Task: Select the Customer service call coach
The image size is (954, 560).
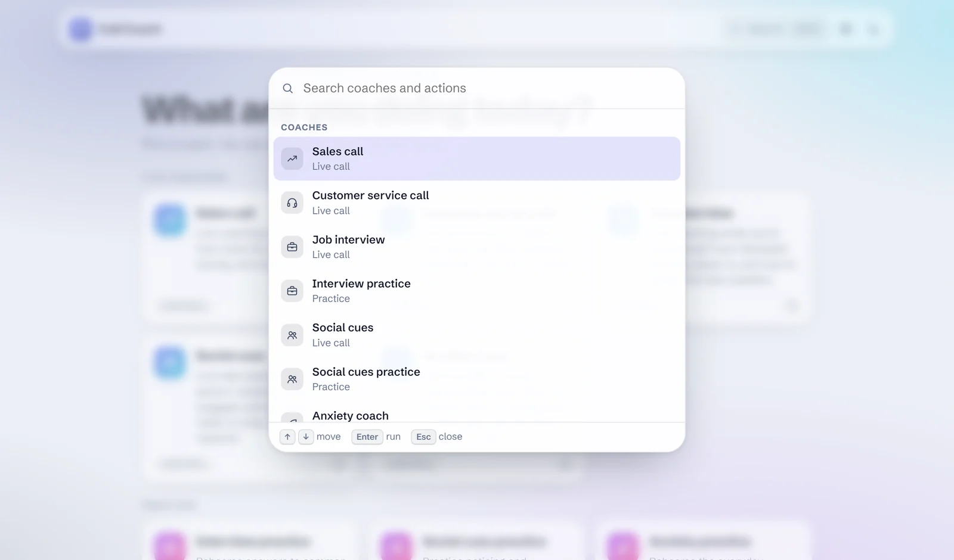Action: (x=477, y=203)
